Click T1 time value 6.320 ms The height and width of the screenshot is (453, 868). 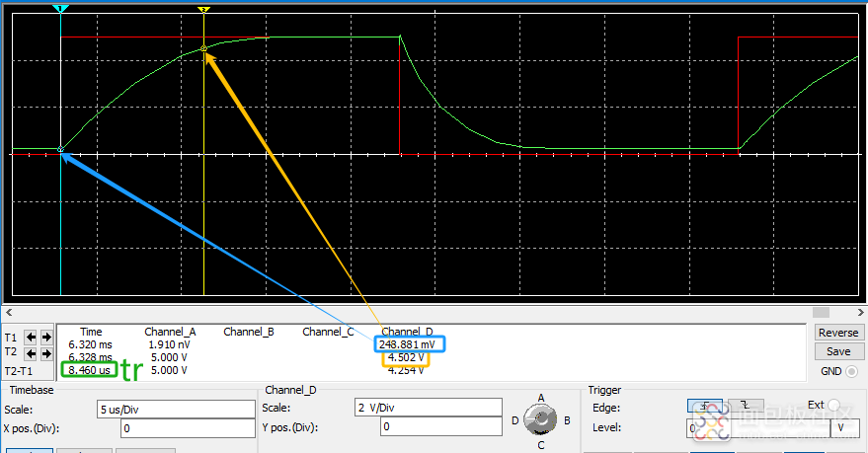pyautogui.click(x=90, y=344)
